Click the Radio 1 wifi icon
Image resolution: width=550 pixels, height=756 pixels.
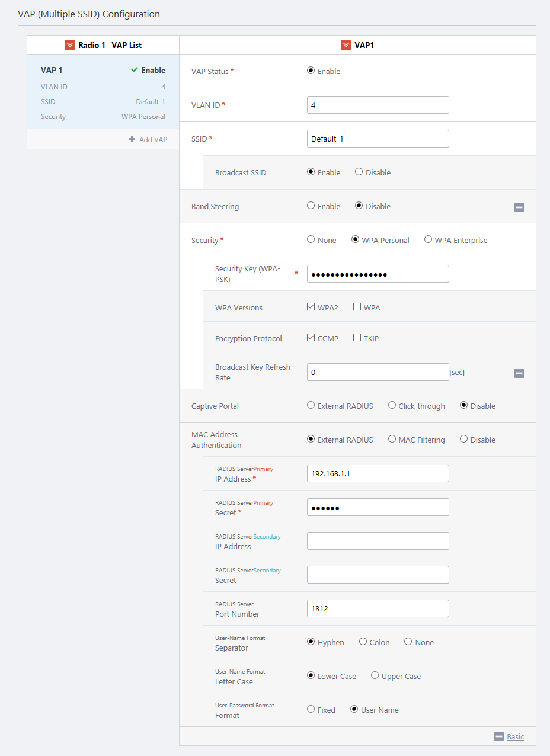pos(70,45)
